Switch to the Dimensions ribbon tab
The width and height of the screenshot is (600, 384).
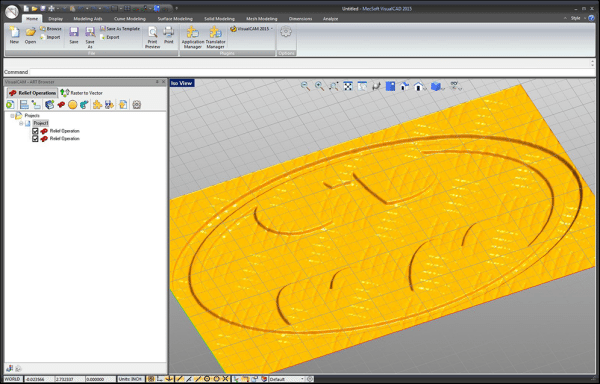(300, 19)
